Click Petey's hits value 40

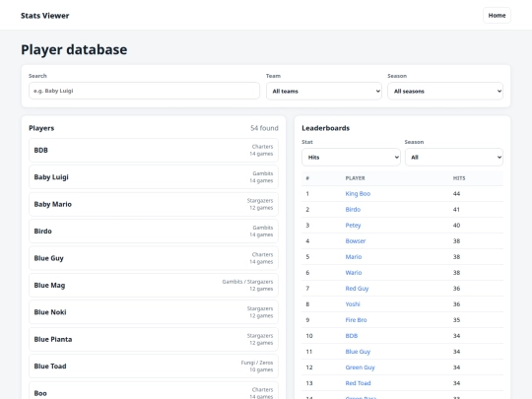coord(456,226)
